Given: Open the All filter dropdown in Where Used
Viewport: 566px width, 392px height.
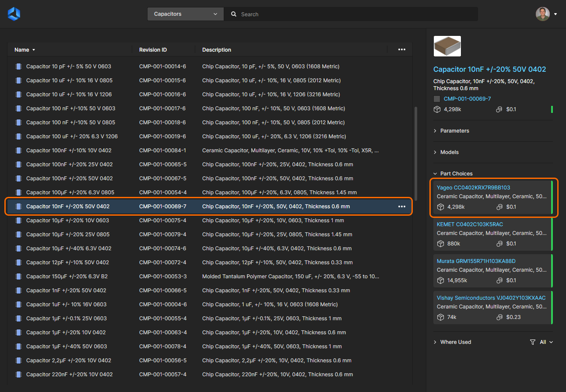Looking at the screenshot, I should 546,342.
